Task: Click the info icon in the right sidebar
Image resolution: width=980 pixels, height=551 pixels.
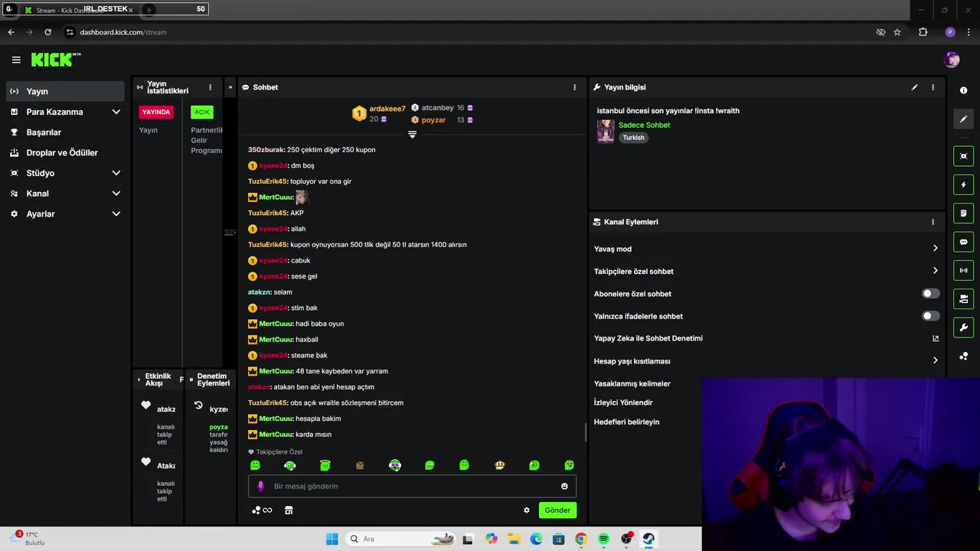Action: pos(963,90)
